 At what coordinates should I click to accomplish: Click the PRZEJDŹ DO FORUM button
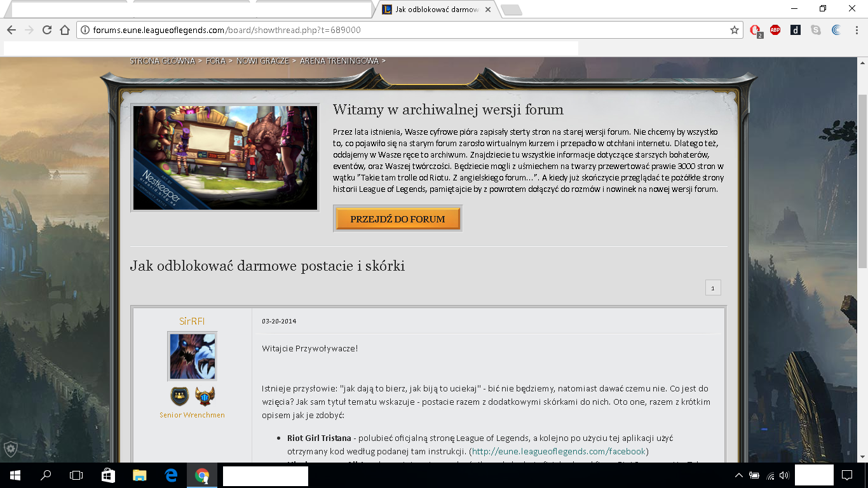(x=397, y=219)
